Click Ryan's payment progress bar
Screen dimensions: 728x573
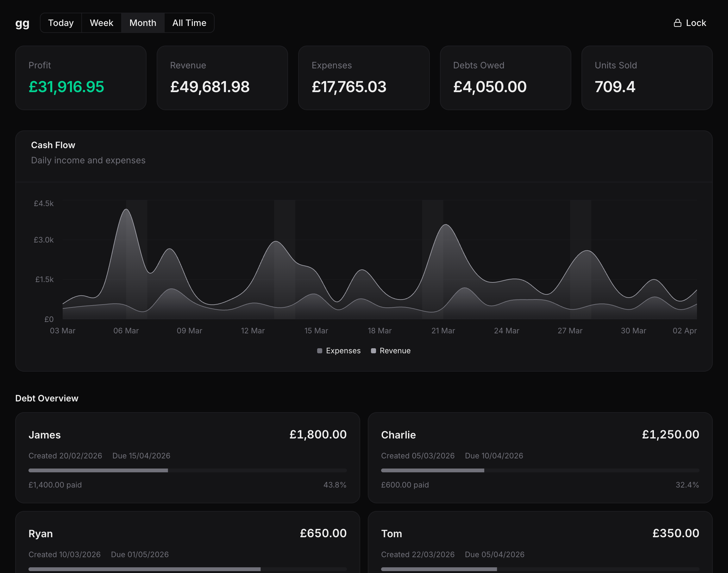point(187,569)
